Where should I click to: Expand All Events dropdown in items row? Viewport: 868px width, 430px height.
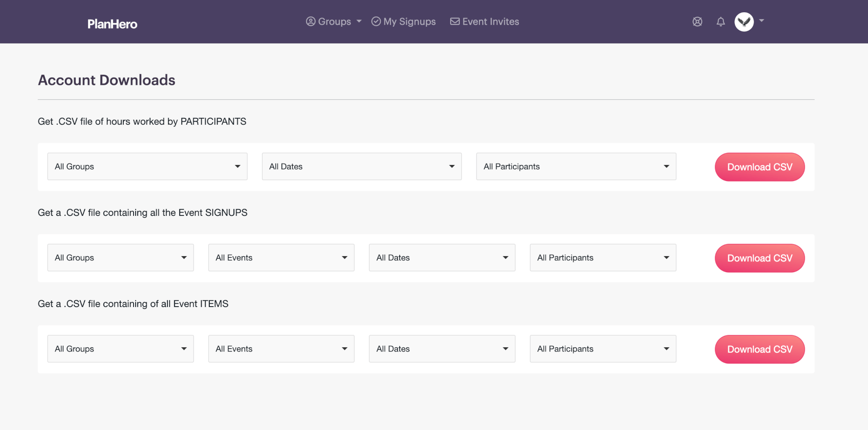coord(281,349)
